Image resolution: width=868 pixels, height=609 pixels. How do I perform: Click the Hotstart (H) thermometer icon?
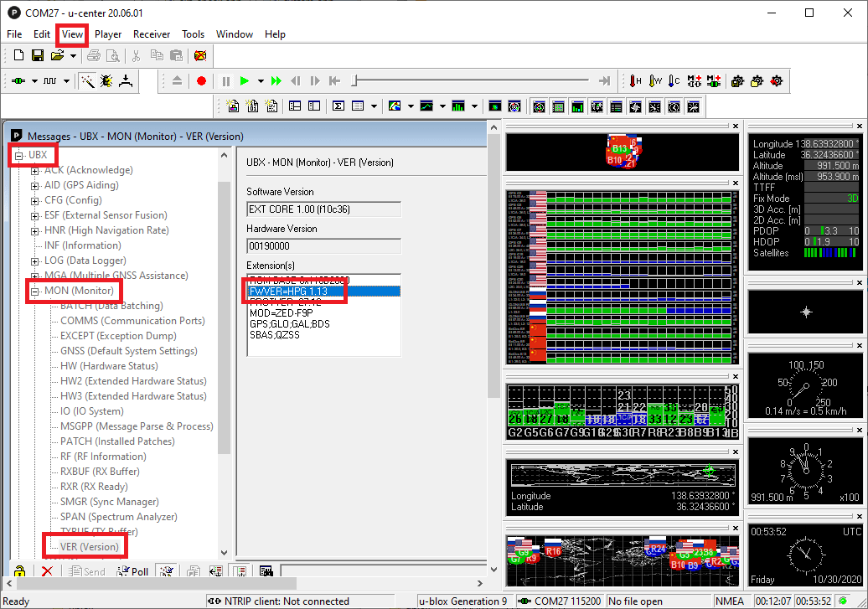(x=636, y=81)
